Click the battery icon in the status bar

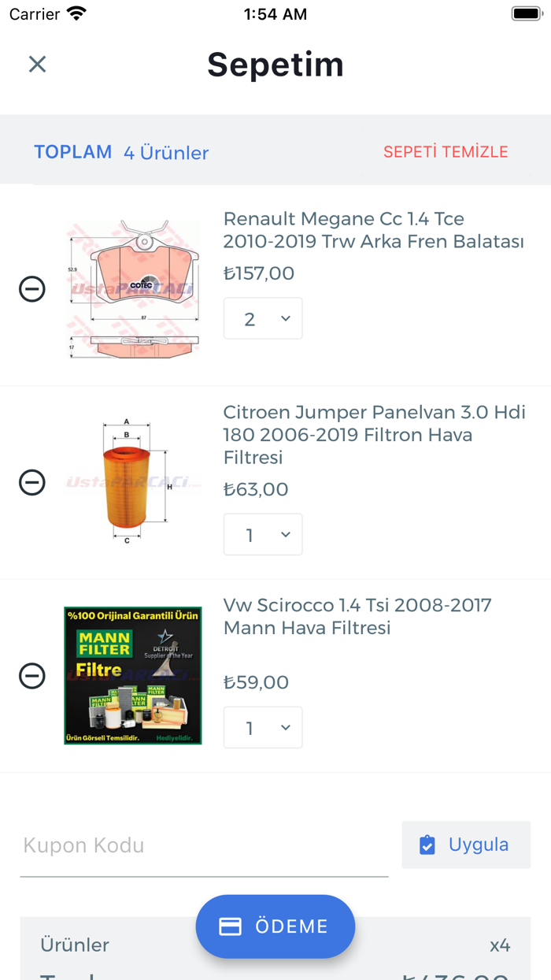coord(524,13)
